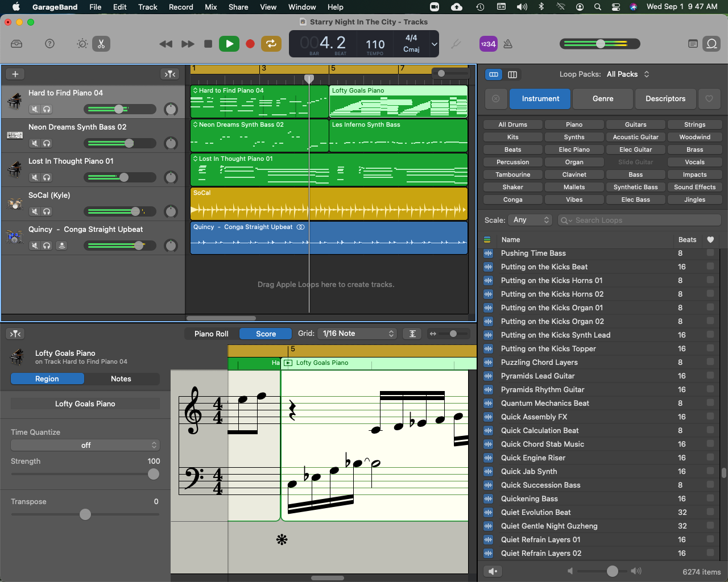The image size is (728, 582).
Task: Open the Quick Help question mark button
Action: [x=50, y=44]
